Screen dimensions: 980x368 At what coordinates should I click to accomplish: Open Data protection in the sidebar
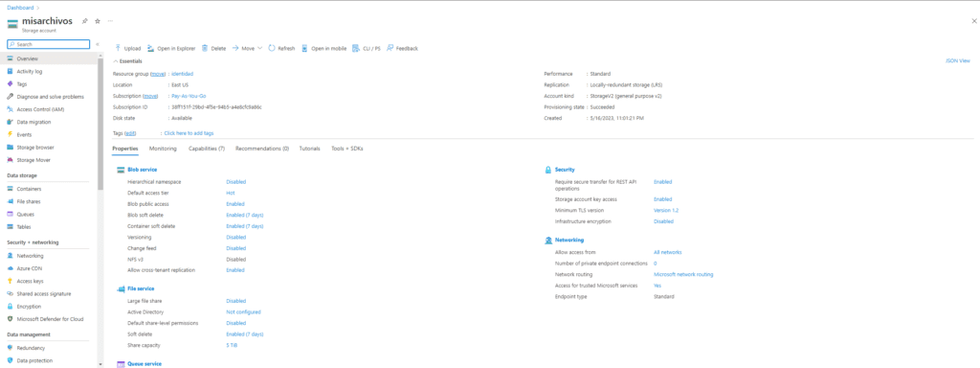coord(35,360)
